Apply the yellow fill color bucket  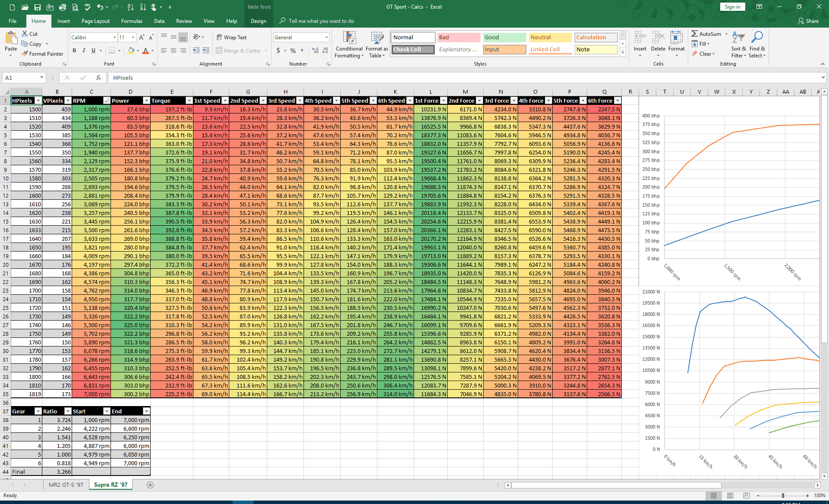point(131,50)
